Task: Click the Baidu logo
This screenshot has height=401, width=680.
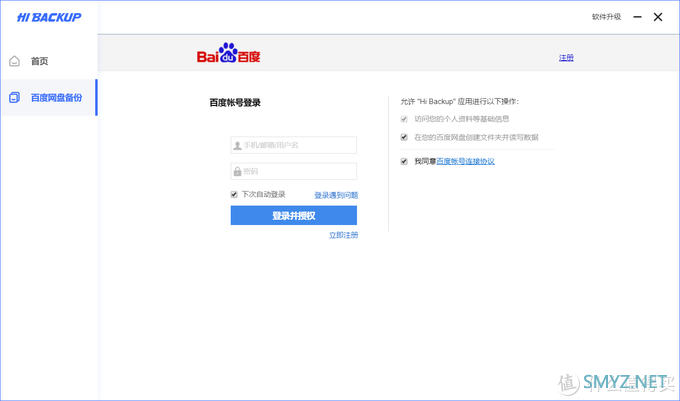Action: pos(228,53)
